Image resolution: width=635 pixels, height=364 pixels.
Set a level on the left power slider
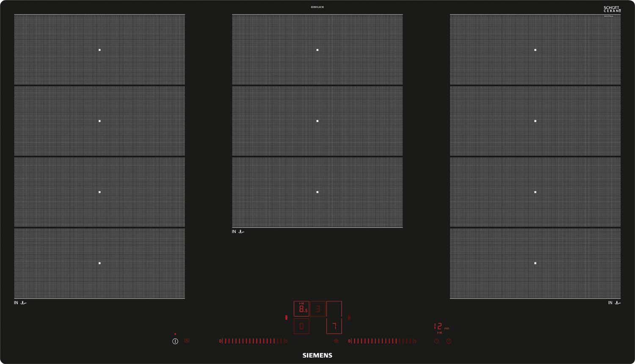click(x=253, y=341)
